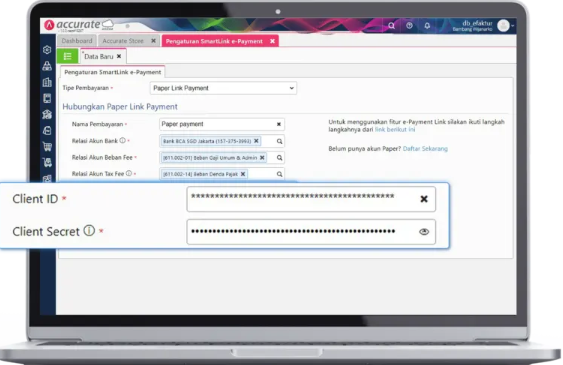Search Relasi Akun Beban Fee magnifier icon

tap(279, 158)
